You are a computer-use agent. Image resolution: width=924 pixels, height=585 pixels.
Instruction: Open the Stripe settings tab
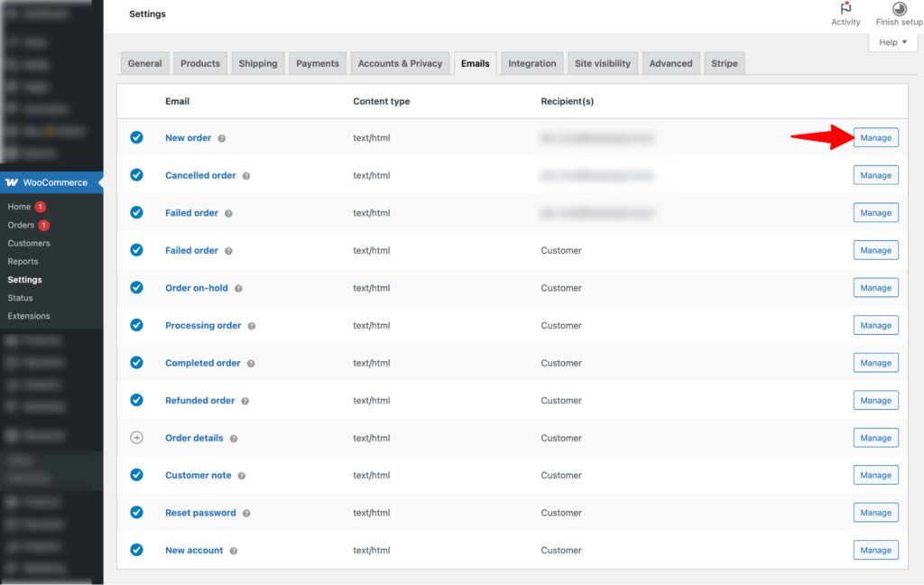724,62
